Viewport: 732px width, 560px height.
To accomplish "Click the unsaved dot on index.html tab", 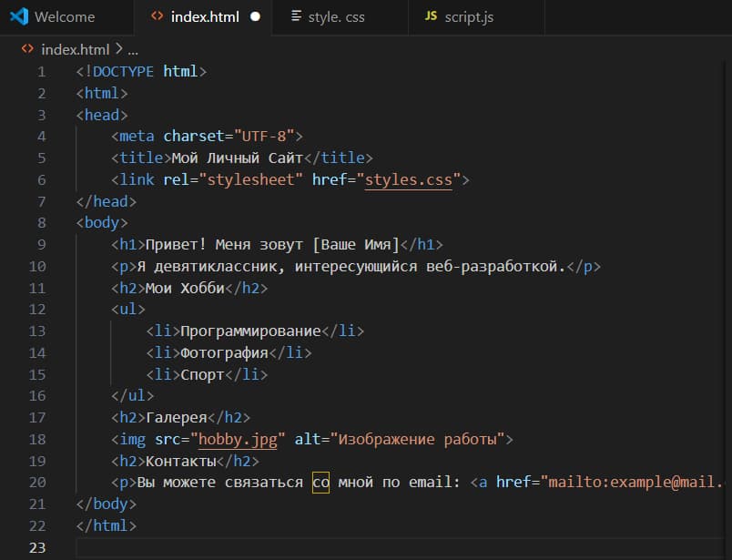I will click(x=255, y=16).
